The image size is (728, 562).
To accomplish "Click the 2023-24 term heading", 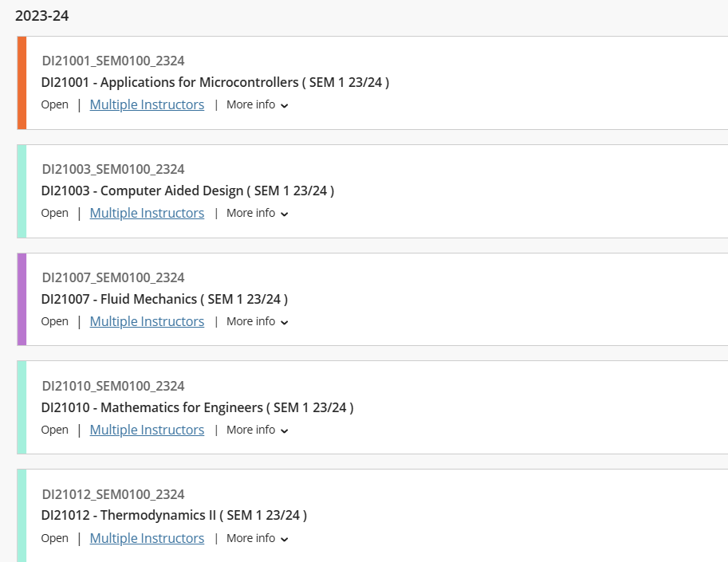I will (41, 16).
